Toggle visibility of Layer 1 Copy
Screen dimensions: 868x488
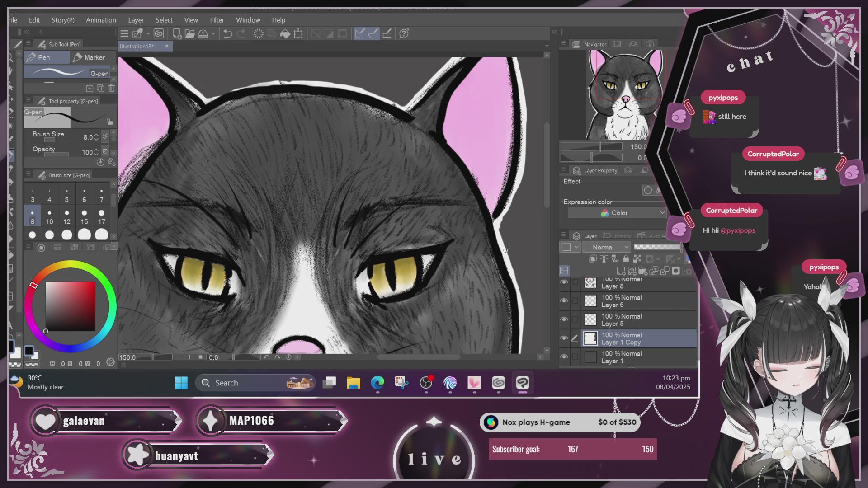pos(564,338)
